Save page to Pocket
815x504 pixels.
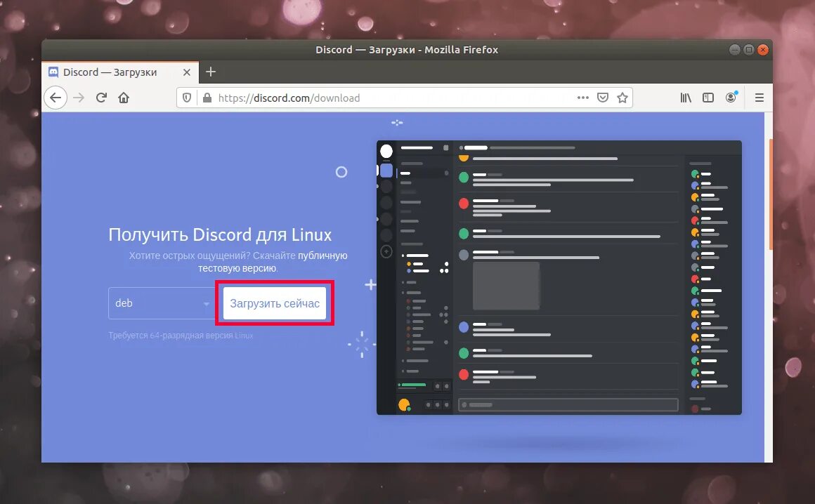click(x=602, y=98)
